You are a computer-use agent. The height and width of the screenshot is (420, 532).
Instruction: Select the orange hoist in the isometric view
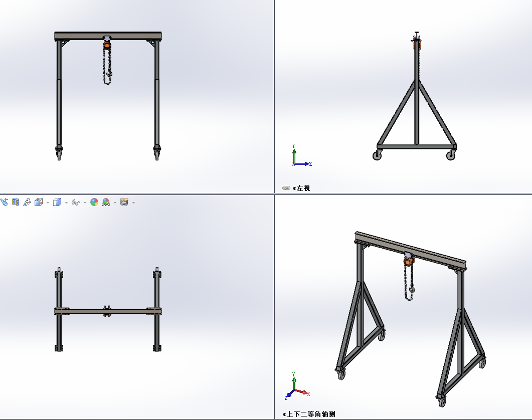(409, 261)
